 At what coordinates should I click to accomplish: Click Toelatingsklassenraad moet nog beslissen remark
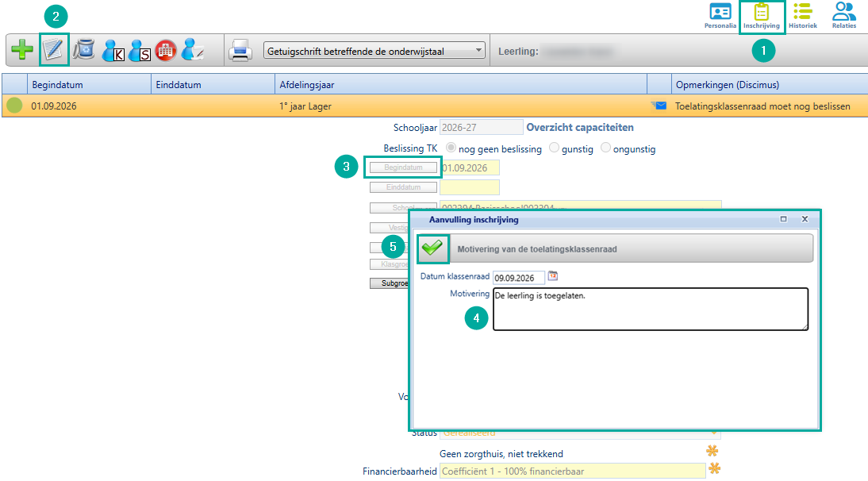click(762, 106)
